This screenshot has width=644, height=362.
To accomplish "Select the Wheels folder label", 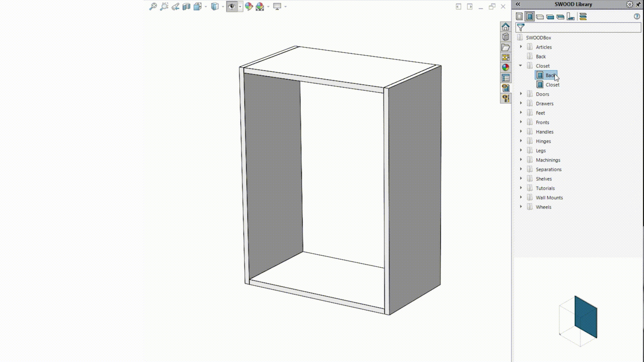I will pyautogui.click(x=543, y=207).
